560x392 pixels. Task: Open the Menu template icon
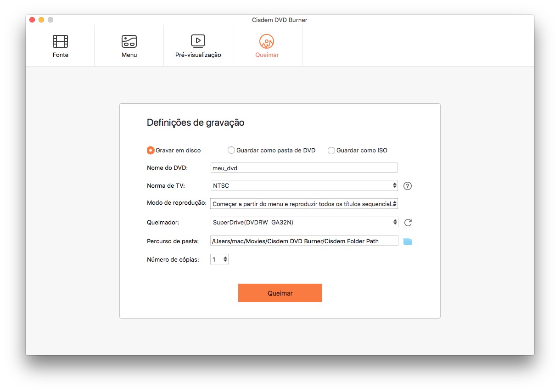click(129, 41)
